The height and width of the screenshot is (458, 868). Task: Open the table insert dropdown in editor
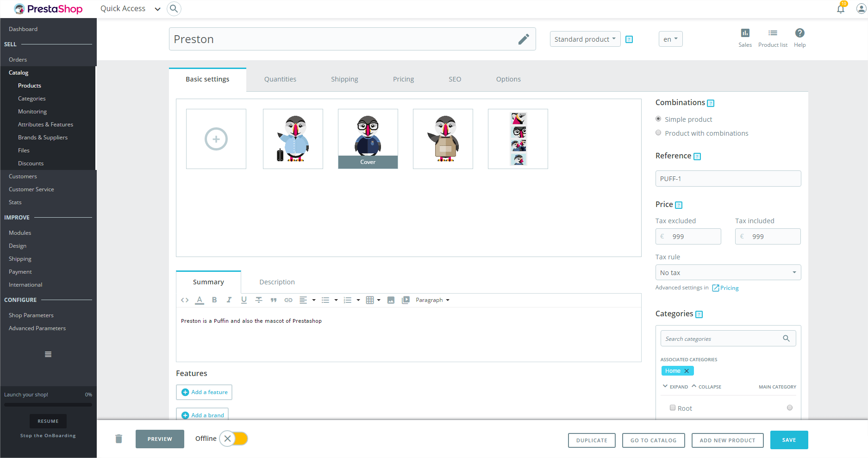click(373, 300)
